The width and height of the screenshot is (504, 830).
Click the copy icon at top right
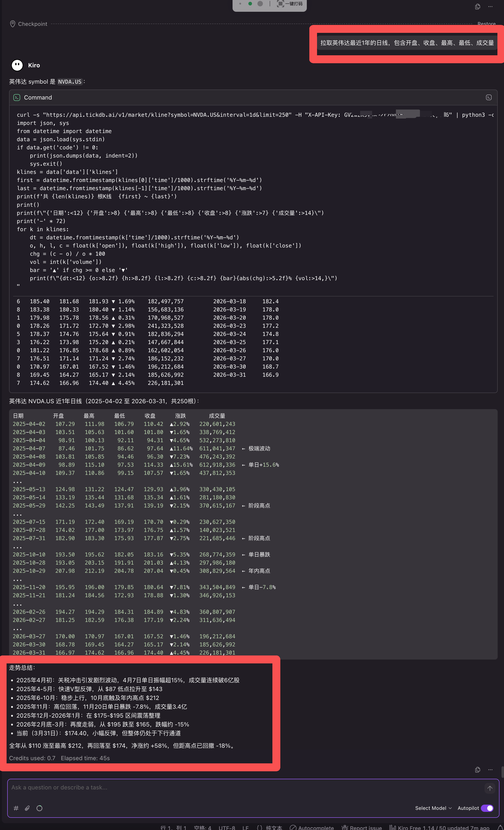click(477, 7)
